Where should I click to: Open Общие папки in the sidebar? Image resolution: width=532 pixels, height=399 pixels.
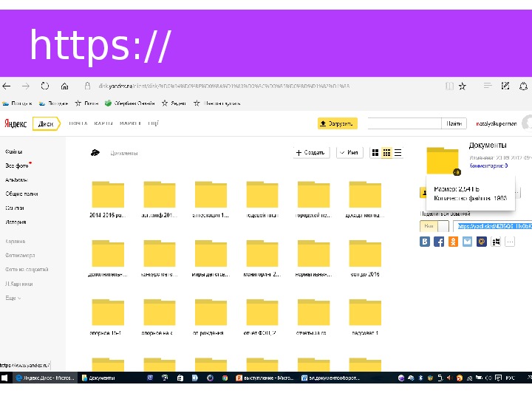21,194
